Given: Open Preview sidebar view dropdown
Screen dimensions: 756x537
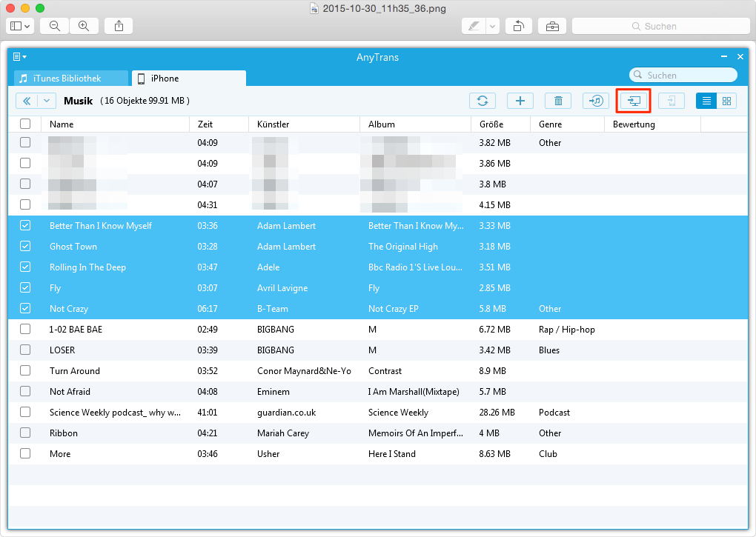Looking at the screenshot, I should pos(20,26).
